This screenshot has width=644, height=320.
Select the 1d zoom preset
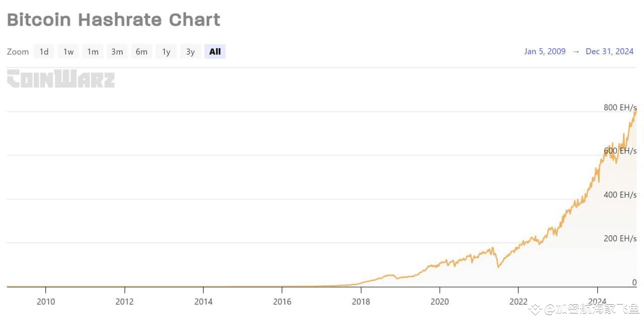(44, 51)
